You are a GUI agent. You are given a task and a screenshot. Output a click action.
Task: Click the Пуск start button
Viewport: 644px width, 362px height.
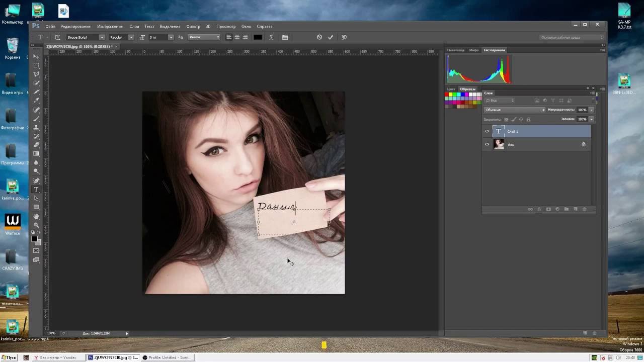(9, 357)
